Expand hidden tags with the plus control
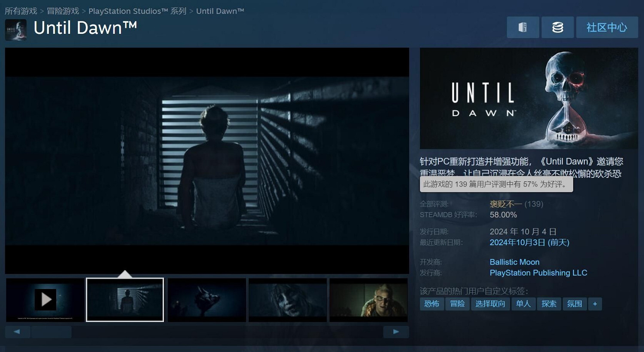 click(595, 304)
